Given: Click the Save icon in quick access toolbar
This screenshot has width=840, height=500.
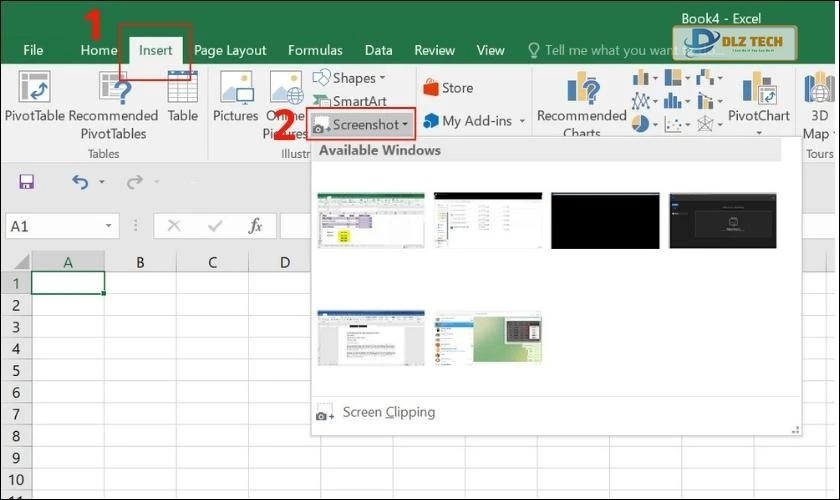Looking at the screenshot, I should (x=27, y=182).
